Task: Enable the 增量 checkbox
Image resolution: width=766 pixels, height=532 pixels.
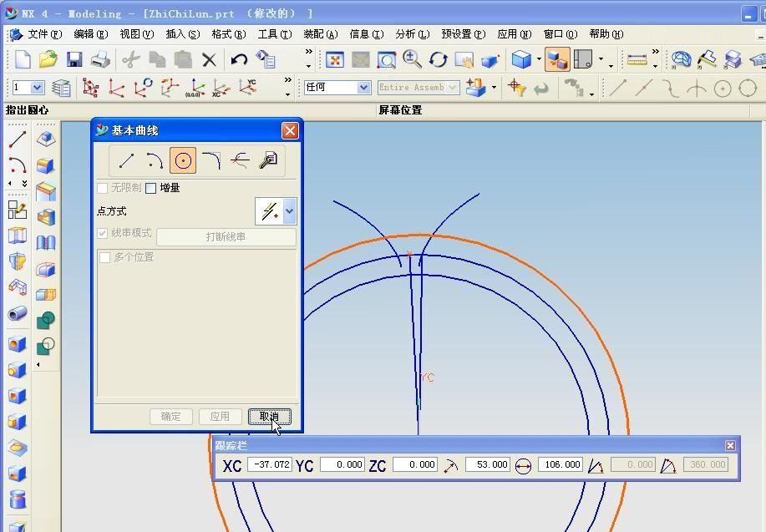Action: (151, 188)
